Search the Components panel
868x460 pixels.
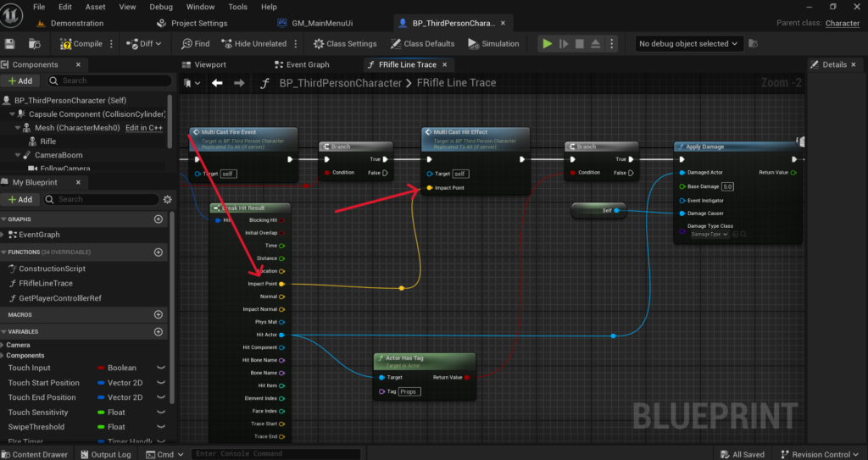[109, 80]
